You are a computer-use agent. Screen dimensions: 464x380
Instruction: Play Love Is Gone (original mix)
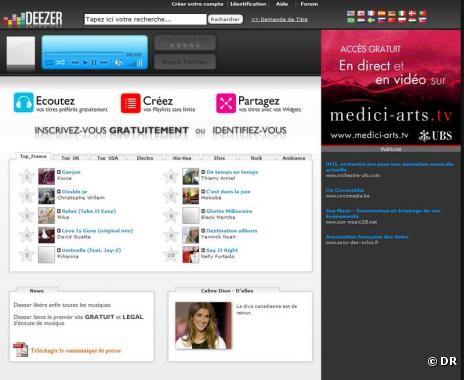pyautogui.click(x=97, y=231)
